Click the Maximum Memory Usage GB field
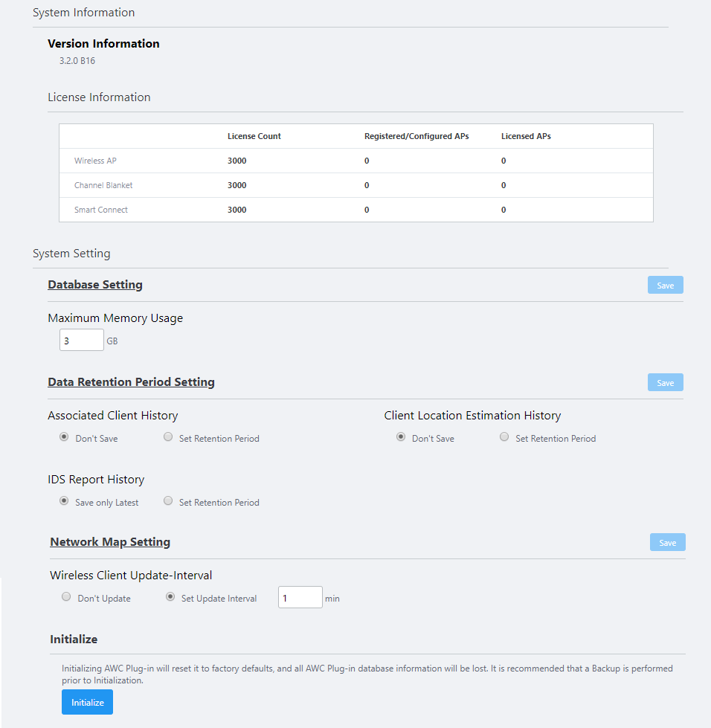 tap(82, 341)
